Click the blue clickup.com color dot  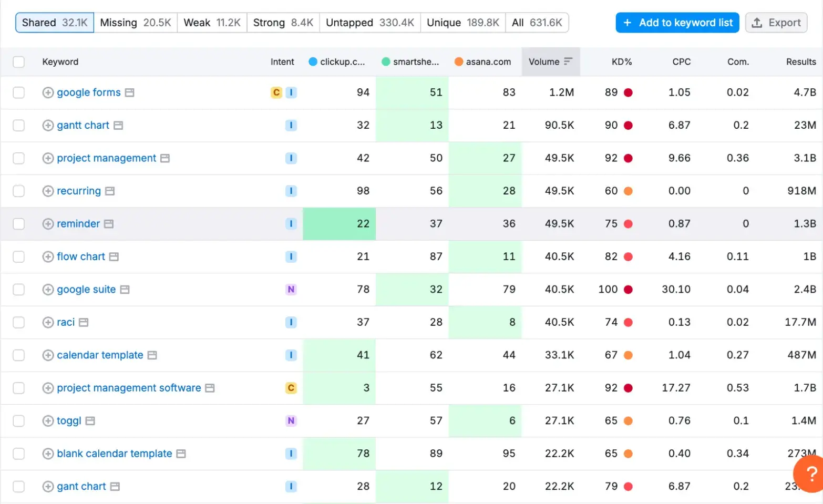pyautogui.click(x=313, y=61)
